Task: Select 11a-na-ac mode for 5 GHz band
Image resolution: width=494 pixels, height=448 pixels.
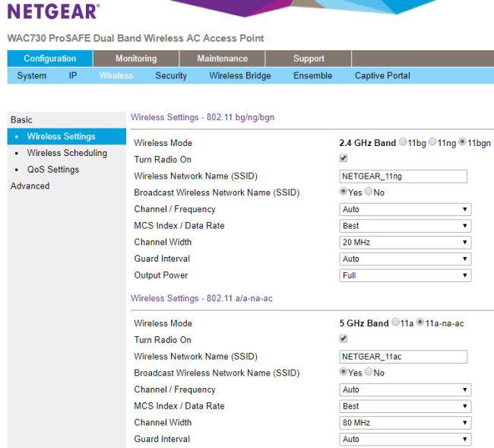Action: coord(420,322)
